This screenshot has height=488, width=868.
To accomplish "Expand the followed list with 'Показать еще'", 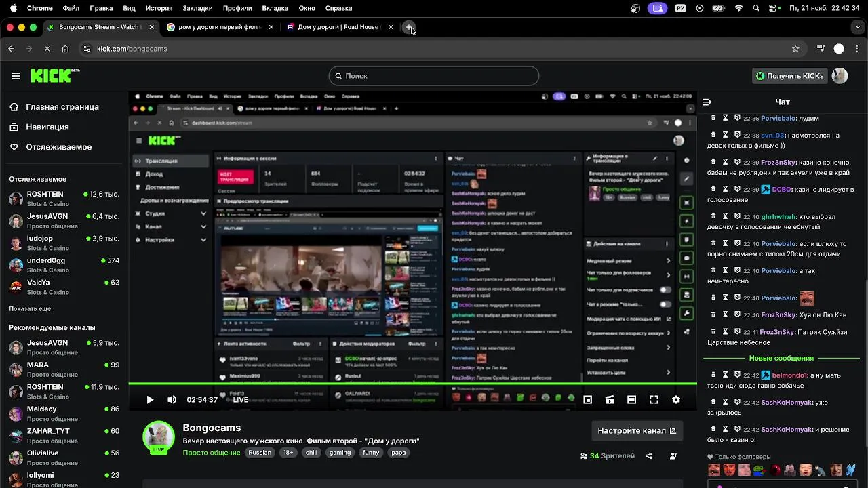I will (x=30, y=308).
